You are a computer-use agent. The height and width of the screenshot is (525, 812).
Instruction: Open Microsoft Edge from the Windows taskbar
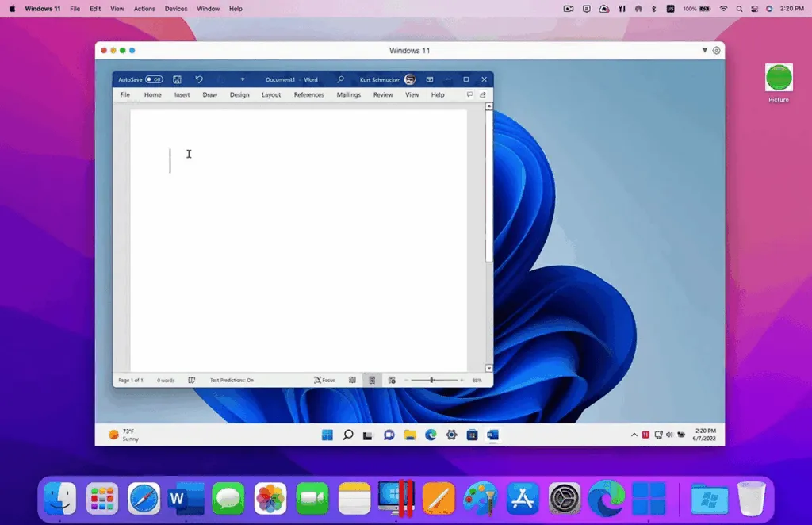(431, 435)
